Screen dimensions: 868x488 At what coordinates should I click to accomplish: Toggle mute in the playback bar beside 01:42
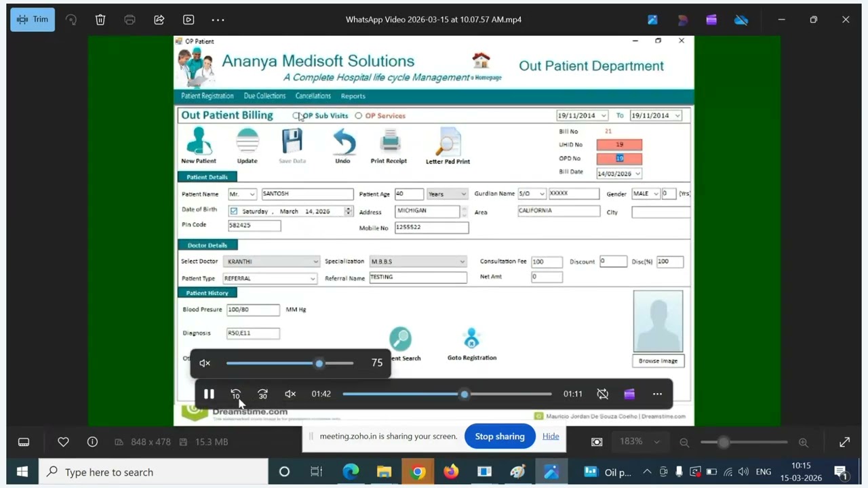click(290, 394)
